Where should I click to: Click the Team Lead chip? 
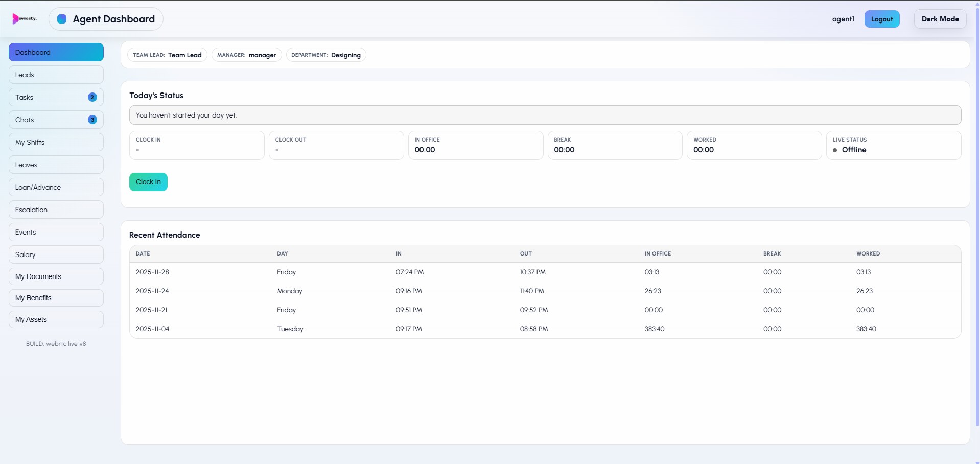click(167, 55)
